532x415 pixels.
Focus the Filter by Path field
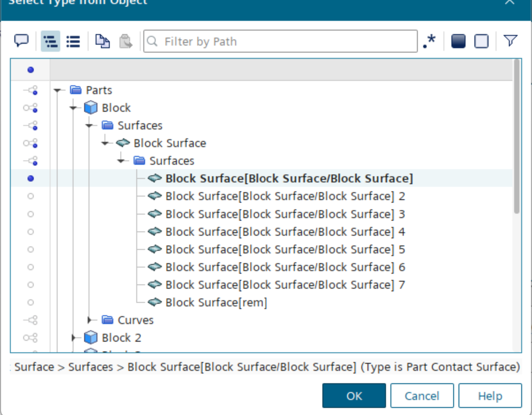click(x=280, y=41)
